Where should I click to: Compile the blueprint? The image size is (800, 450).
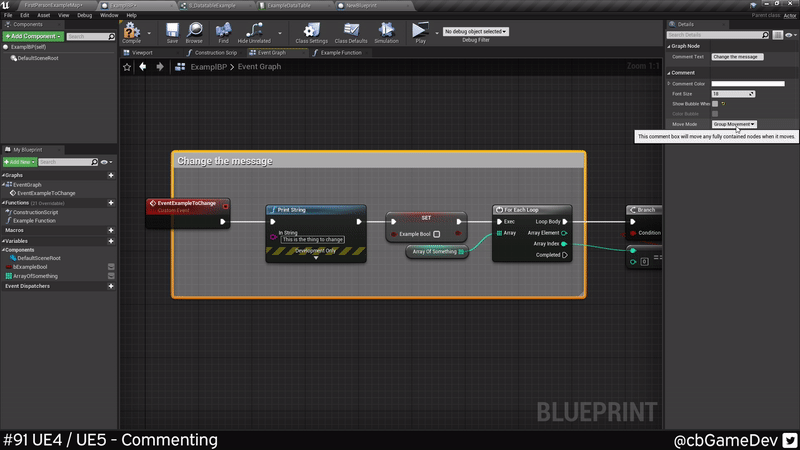coord(132,33)
